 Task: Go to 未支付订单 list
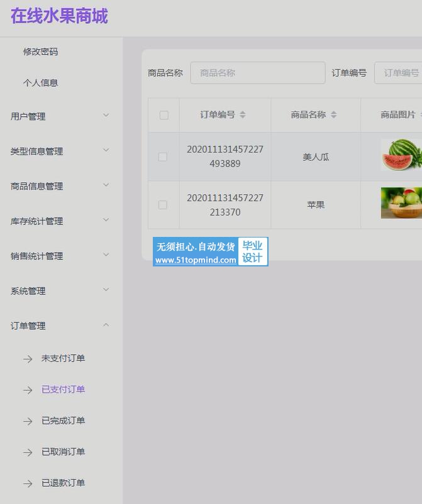coord(63,358)
